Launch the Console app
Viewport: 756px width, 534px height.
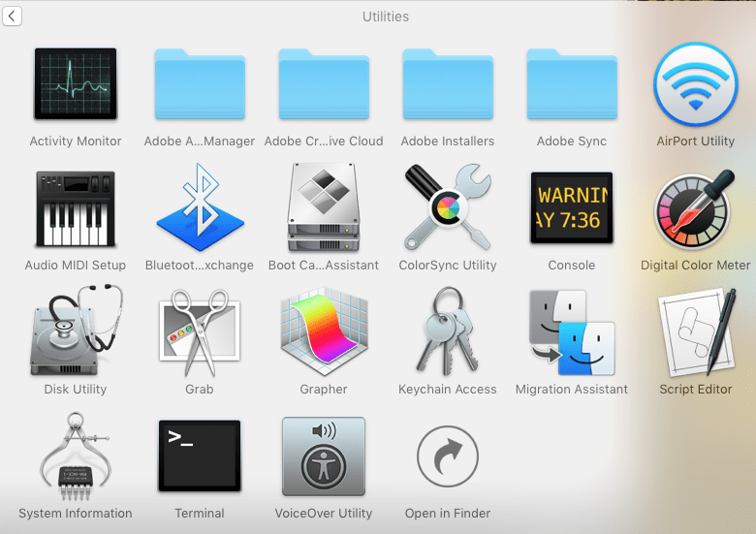572,207
